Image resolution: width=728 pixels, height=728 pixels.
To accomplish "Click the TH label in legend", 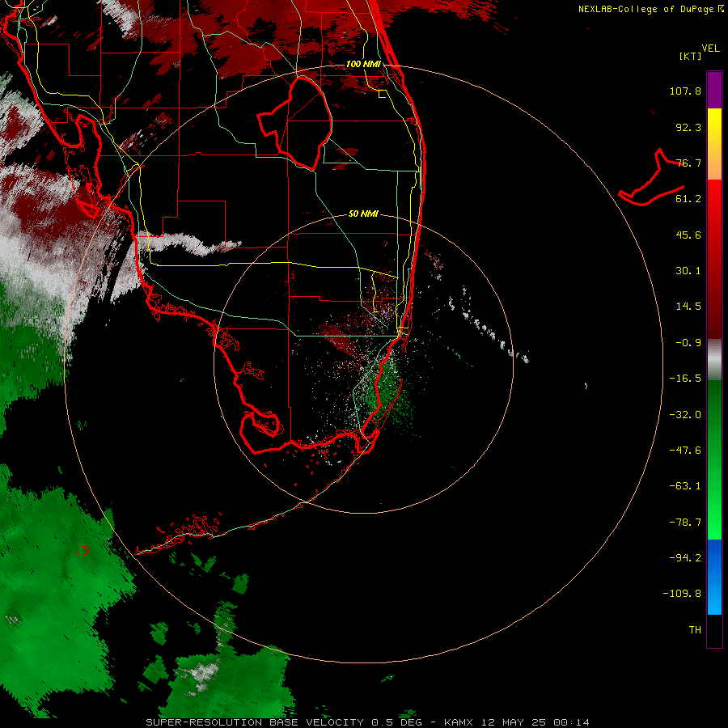I will coord(695,630).
